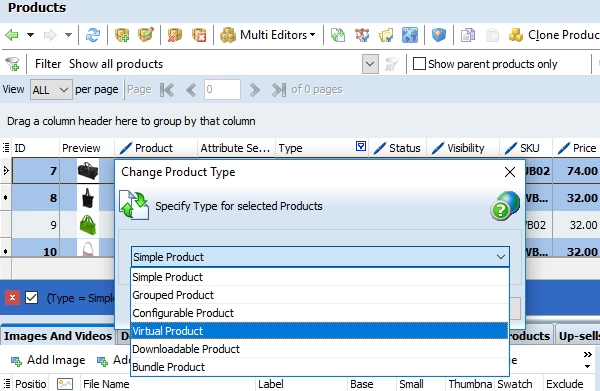600x391 pixels.
Task: Click the green back arrow icon
Action: [x=12, y=35]
